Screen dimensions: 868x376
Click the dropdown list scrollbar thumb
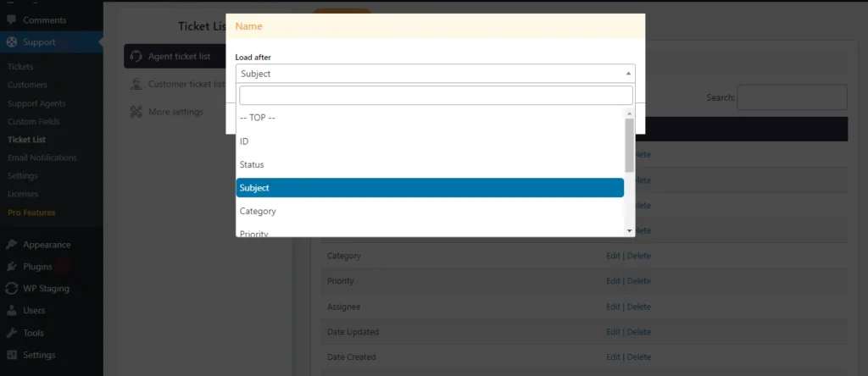pyautogui.click(x=630, y=145)
